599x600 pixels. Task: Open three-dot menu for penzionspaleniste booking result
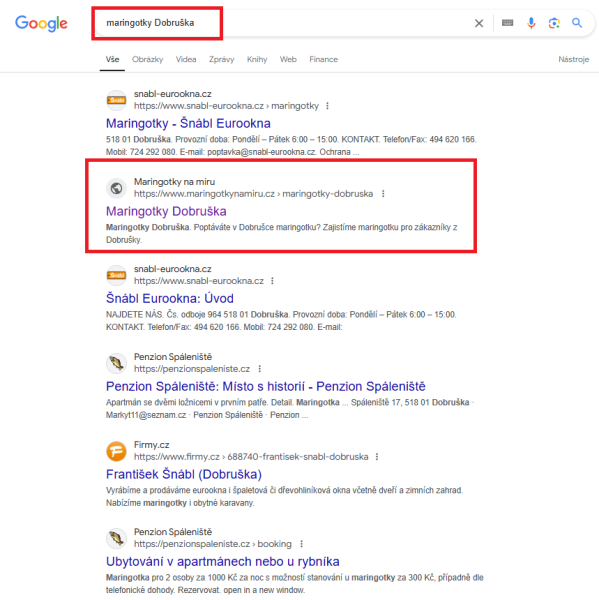point(302,544)
